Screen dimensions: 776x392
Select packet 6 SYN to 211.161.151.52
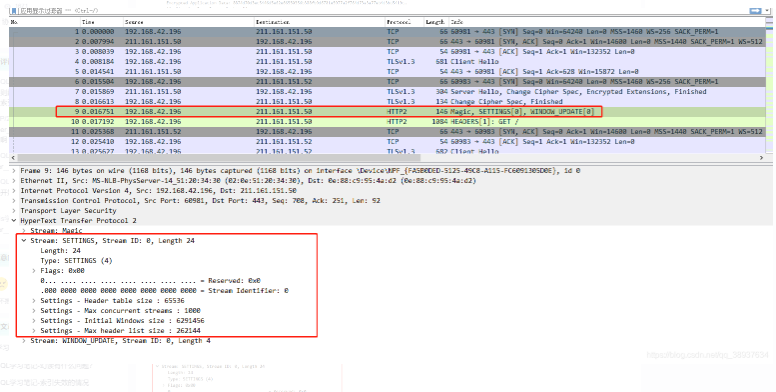[x=387, y=82]
